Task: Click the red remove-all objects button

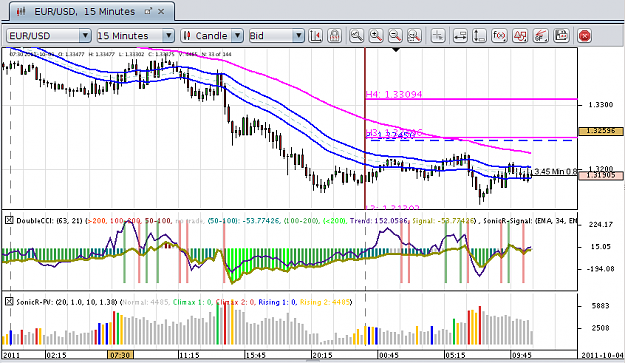Action: (x=584, y=36)
